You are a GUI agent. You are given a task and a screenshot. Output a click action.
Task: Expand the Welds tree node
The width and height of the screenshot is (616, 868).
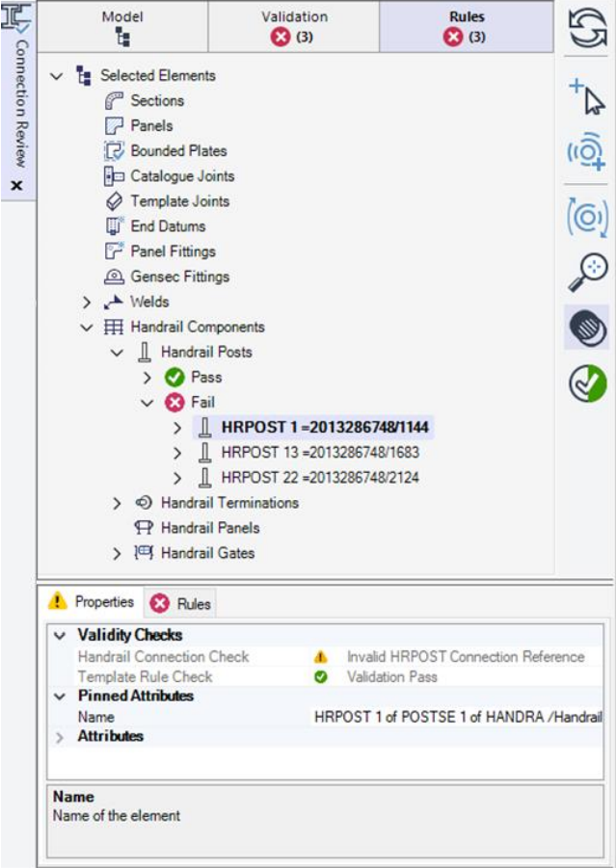87,302
